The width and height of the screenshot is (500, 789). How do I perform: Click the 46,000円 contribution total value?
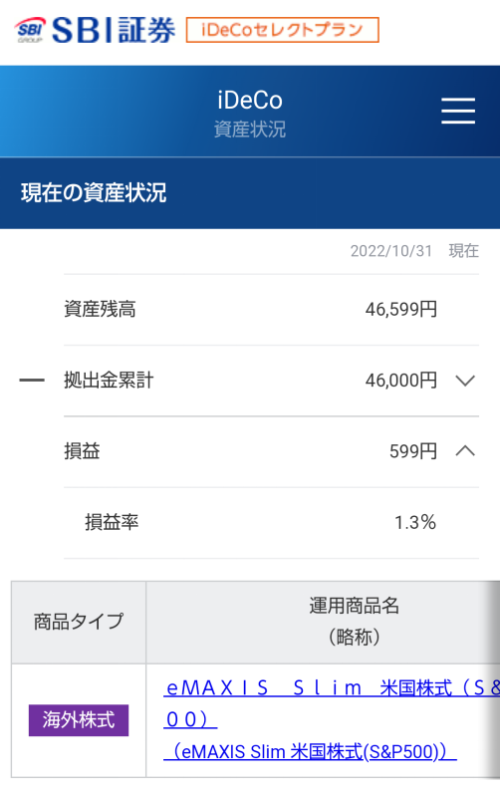click(401, 380)
